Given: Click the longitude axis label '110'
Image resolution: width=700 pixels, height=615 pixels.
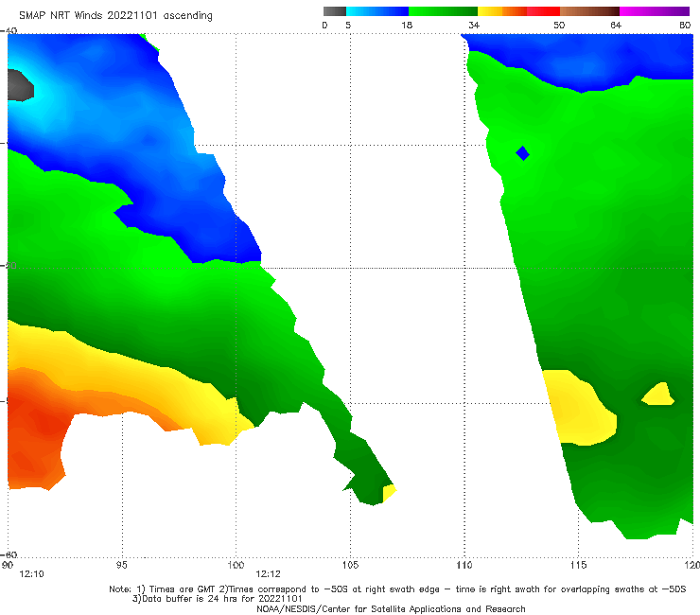Looking at the screenshot, I should click(x=464, y=566).
